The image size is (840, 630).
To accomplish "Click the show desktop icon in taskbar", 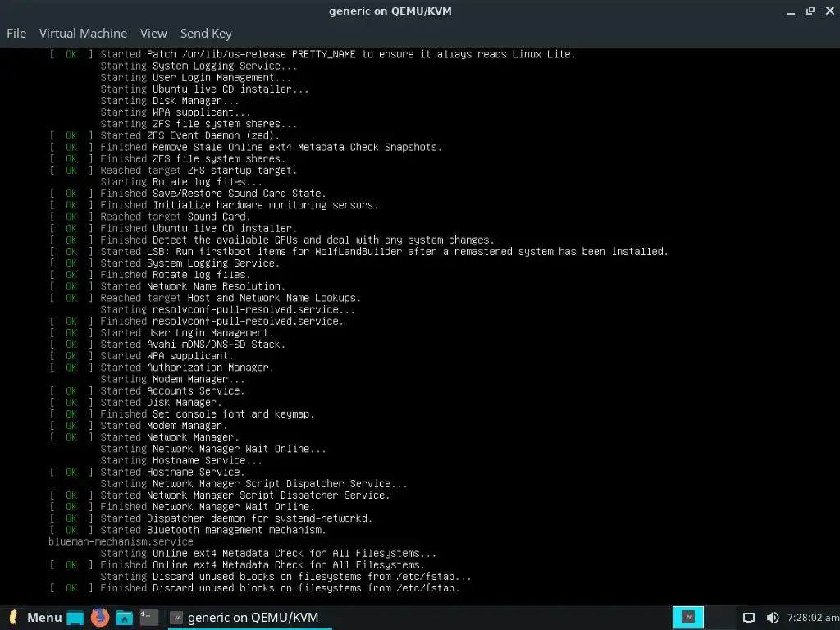I will 75,618.
